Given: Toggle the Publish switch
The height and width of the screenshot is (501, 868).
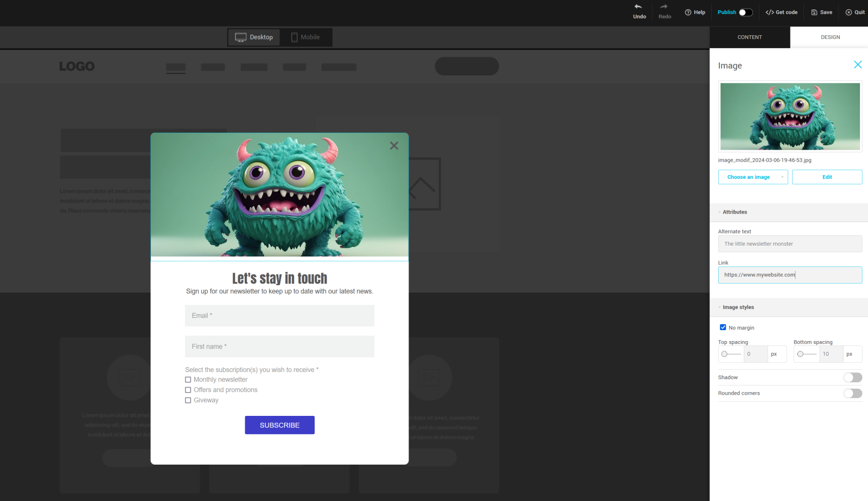Looking at the screenshot, I should 745,12.
